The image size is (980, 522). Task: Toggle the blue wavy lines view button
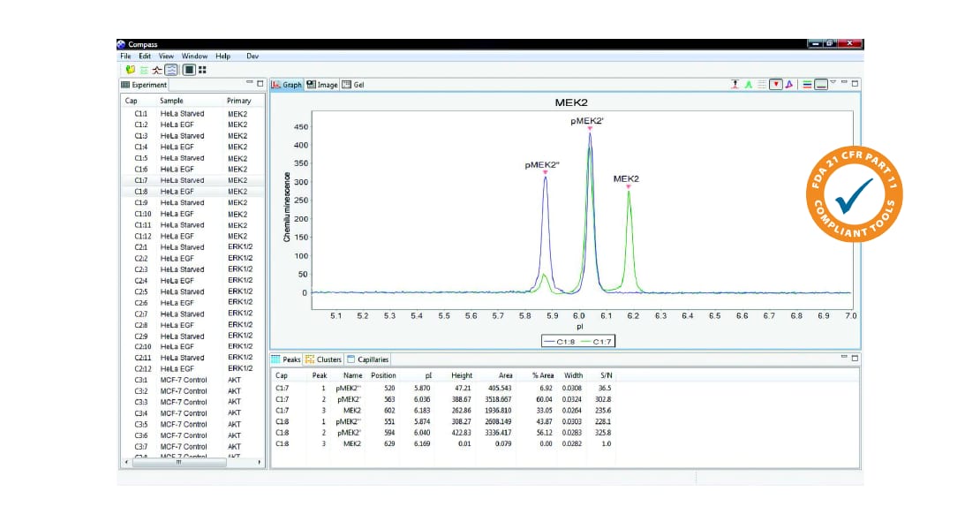171,70
